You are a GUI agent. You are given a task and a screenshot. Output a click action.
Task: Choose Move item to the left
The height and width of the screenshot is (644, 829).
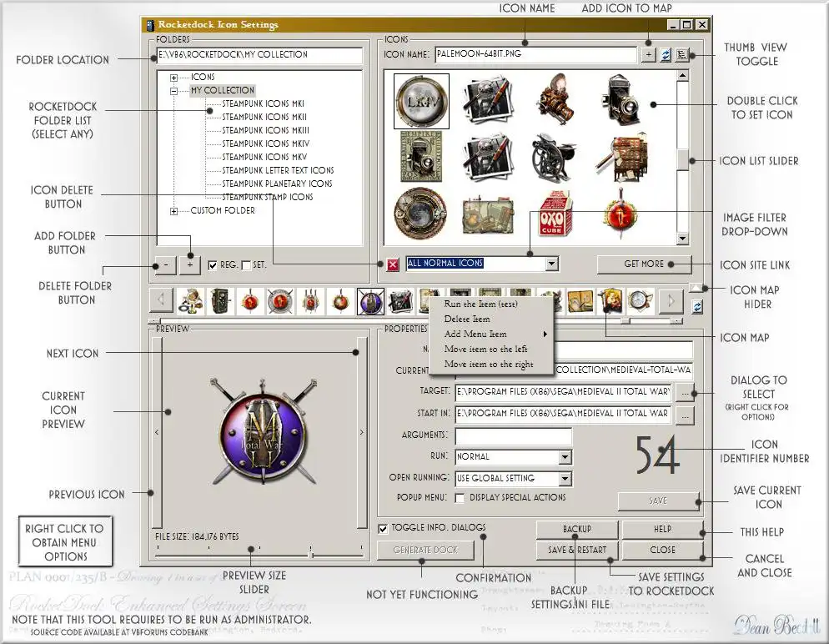[x=491, y=349]
